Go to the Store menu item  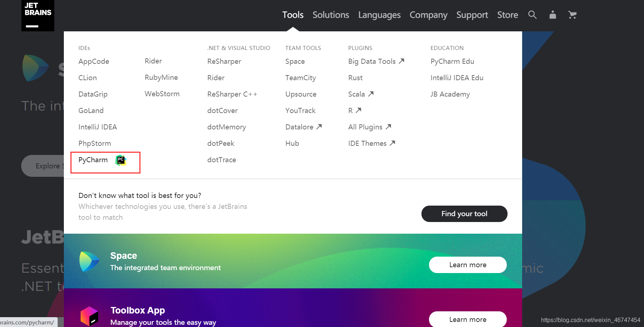508,15
